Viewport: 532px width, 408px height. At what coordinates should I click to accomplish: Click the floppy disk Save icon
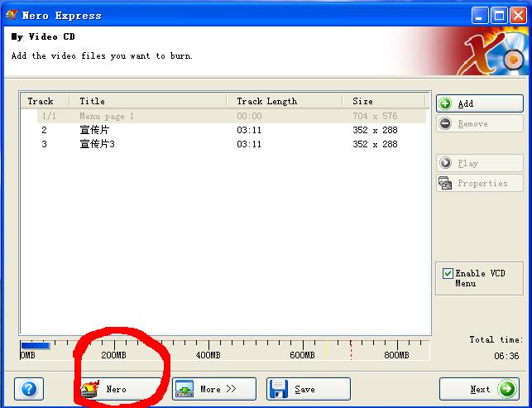pos(279,389)
